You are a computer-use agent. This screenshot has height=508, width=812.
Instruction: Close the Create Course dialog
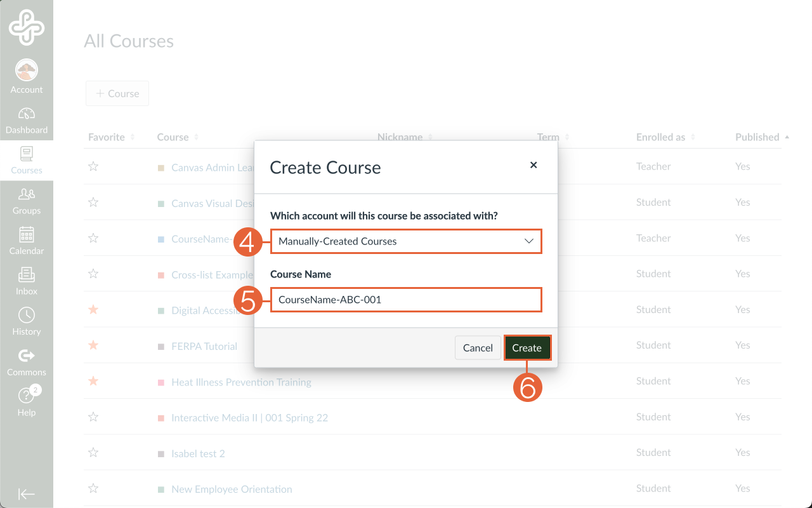tap(534, 165)
